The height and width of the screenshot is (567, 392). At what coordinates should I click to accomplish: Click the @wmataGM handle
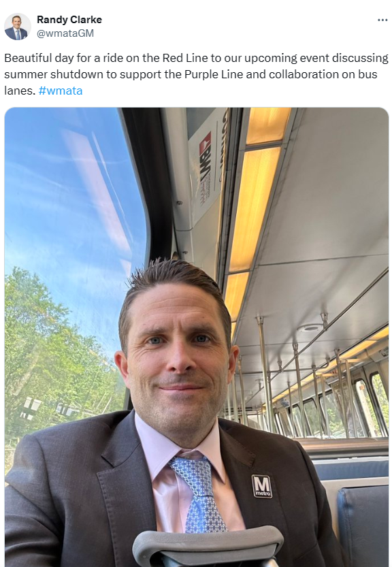pos(65,33)
